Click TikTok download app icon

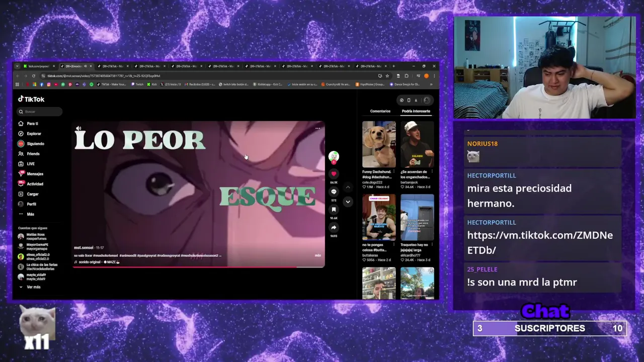click(416, 100)
